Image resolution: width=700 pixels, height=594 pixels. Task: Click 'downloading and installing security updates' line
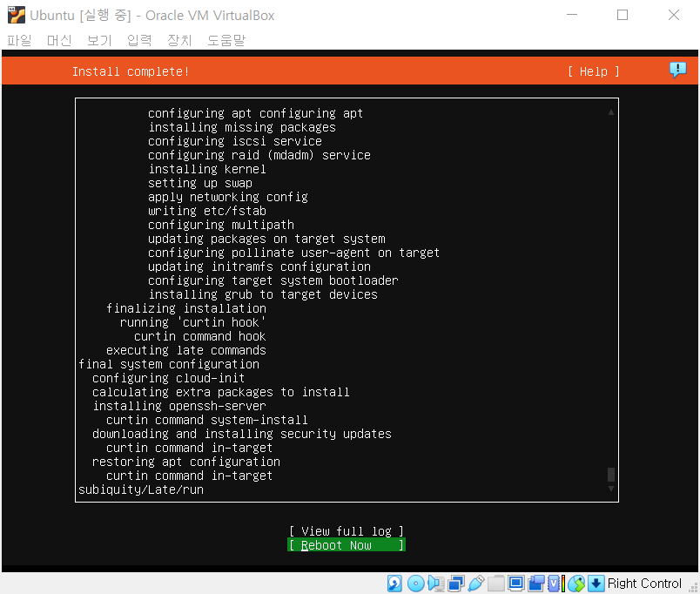pyautogui.click(x=242, y=434)
